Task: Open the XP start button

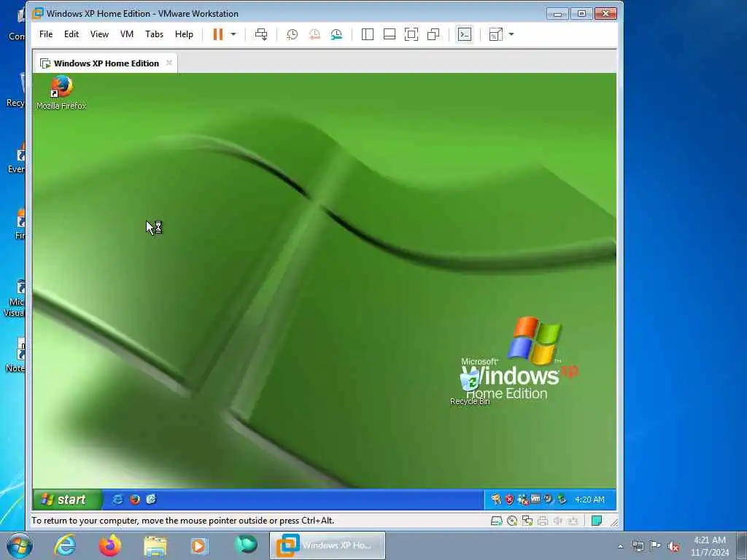Action: (67, 499)
